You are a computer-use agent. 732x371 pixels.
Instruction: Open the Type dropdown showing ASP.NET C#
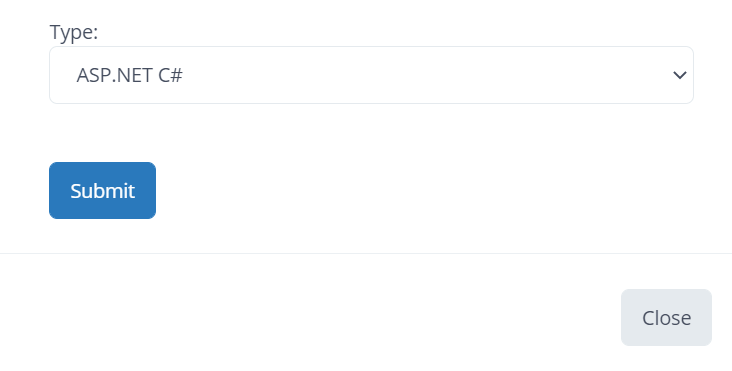point(371,75)
